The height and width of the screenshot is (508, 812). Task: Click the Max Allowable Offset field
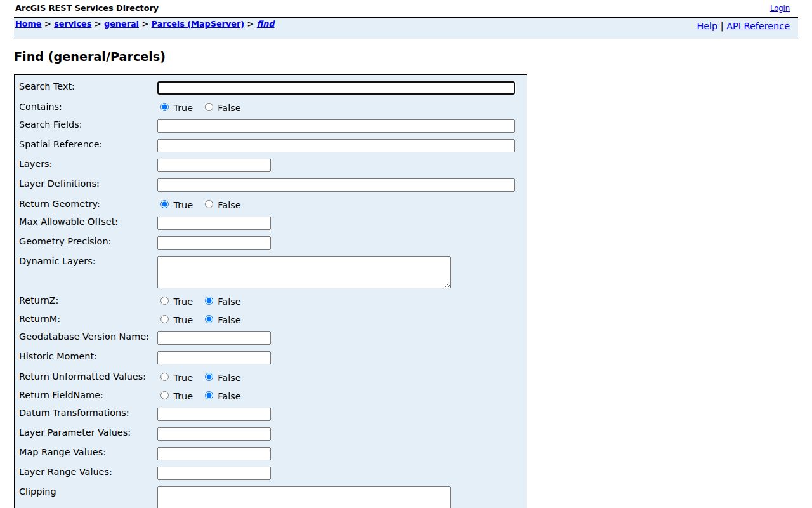(x=214, y=224)
